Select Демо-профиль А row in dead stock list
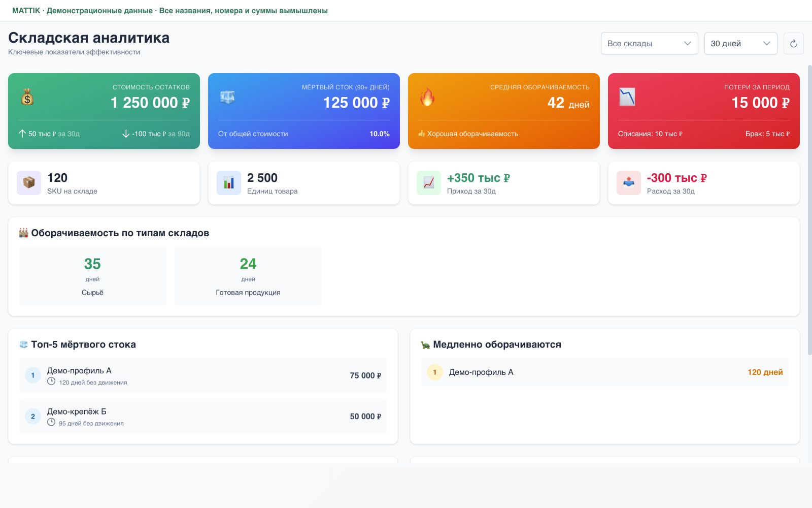 tap(203, 375)
